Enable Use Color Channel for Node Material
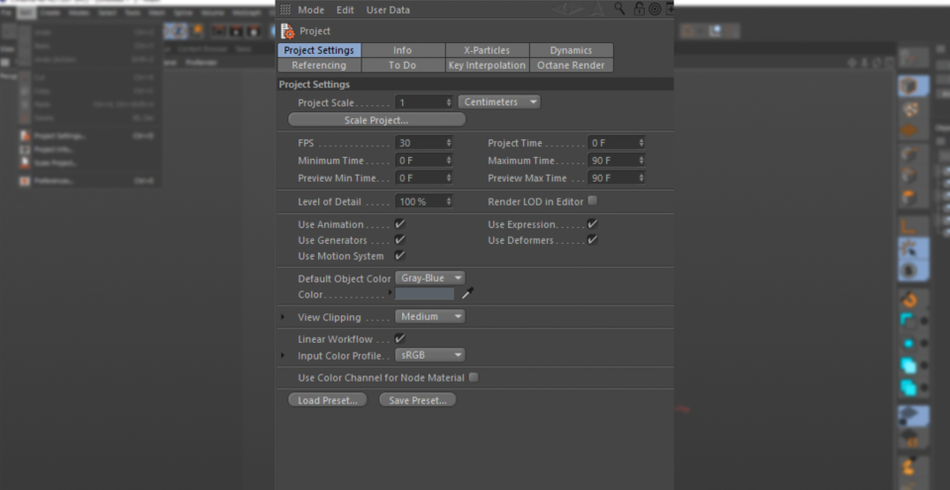The height and width of the screenshot is (490, 950). coord(474,377)
